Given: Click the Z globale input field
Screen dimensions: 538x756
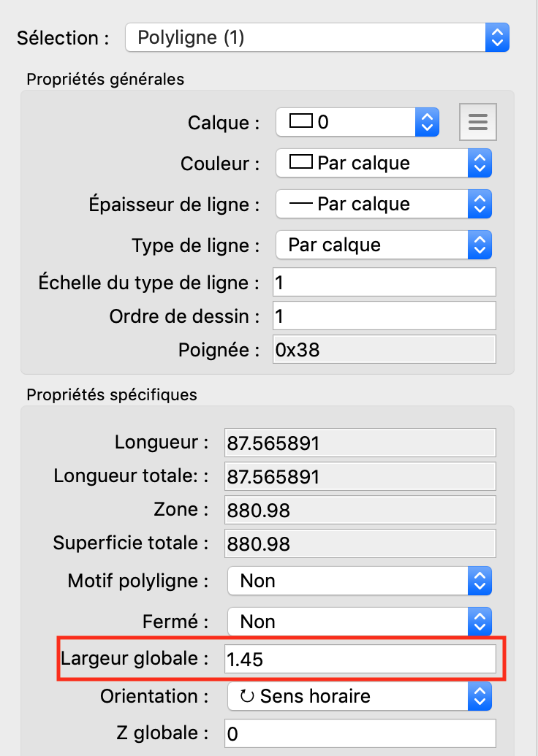Looking at the screenshot, I should click(360, 733).
